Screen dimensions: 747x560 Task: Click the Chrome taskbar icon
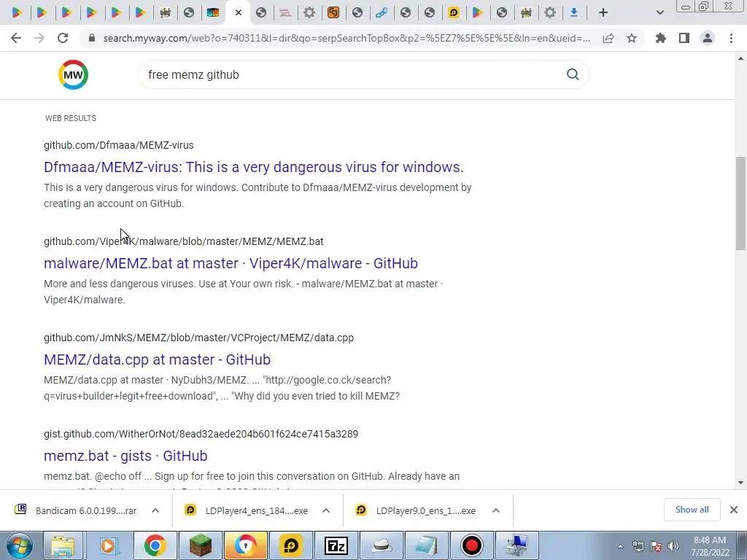pyautogui.click(x=154, y=545)
